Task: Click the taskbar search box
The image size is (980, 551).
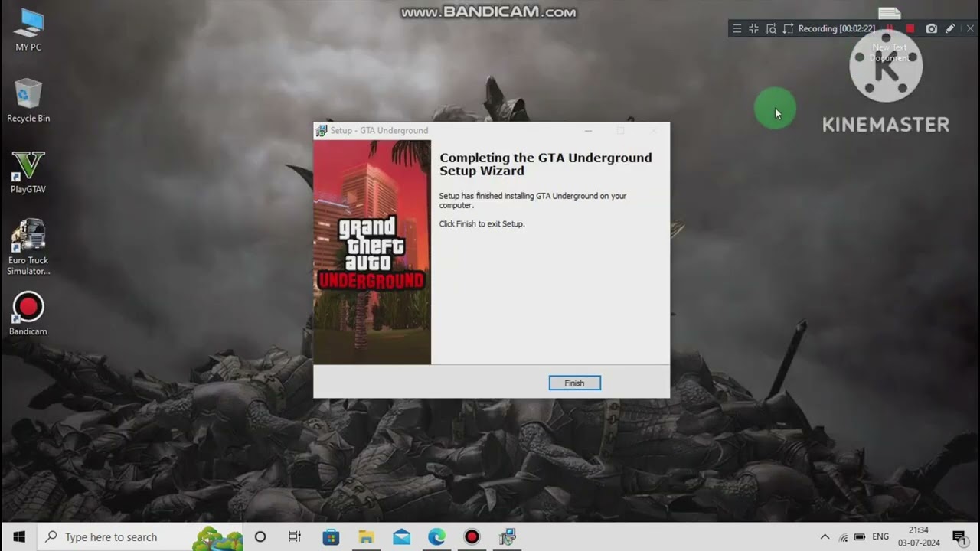Action: pos(140,536)
